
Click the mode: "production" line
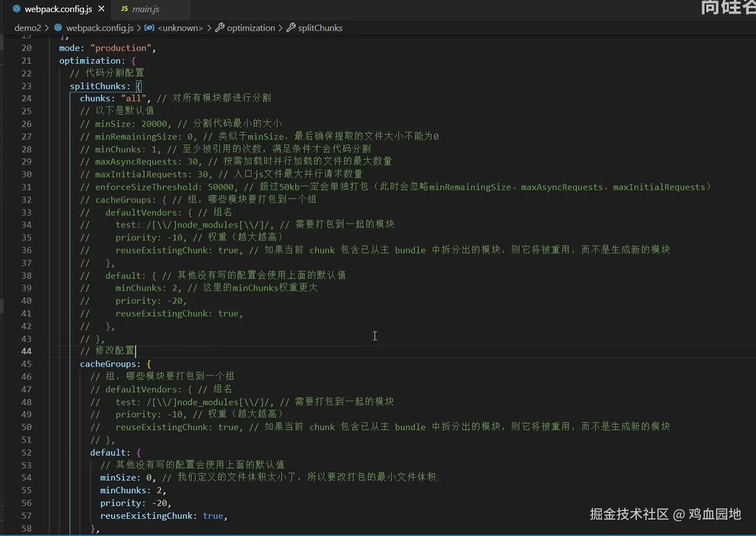pyautogui.click(x=108, y=48)
